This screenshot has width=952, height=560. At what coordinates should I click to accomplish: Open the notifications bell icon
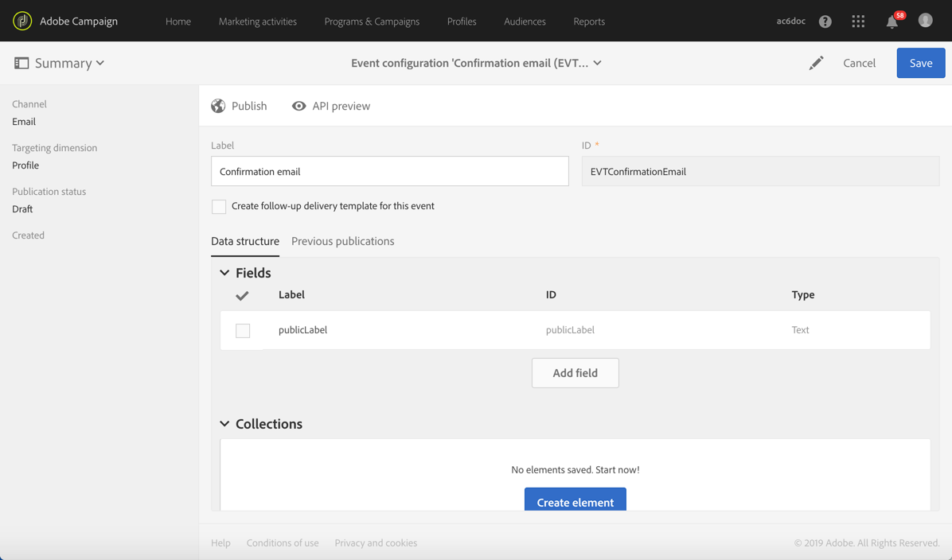(892, 21)
